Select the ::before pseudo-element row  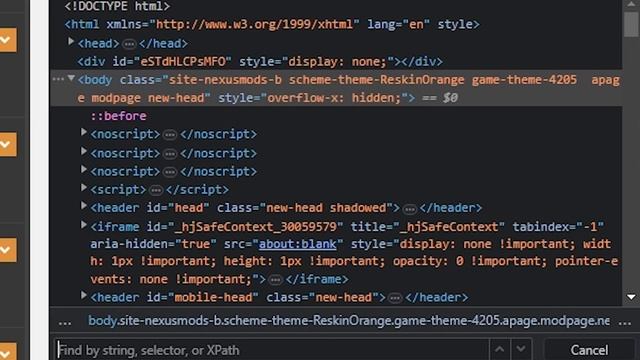tap(118, 116)
